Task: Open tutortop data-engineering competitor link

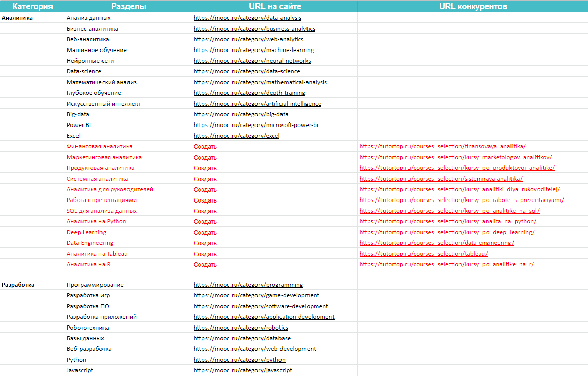Action: click(437, 243)
